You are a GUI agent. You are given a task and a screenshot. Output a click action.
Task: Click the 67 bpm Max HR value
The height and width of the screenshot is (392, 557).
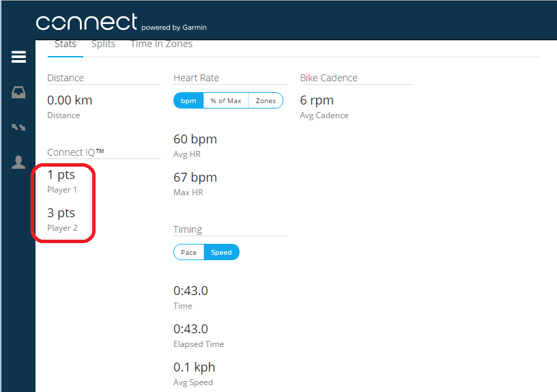(x=195, y=178)
